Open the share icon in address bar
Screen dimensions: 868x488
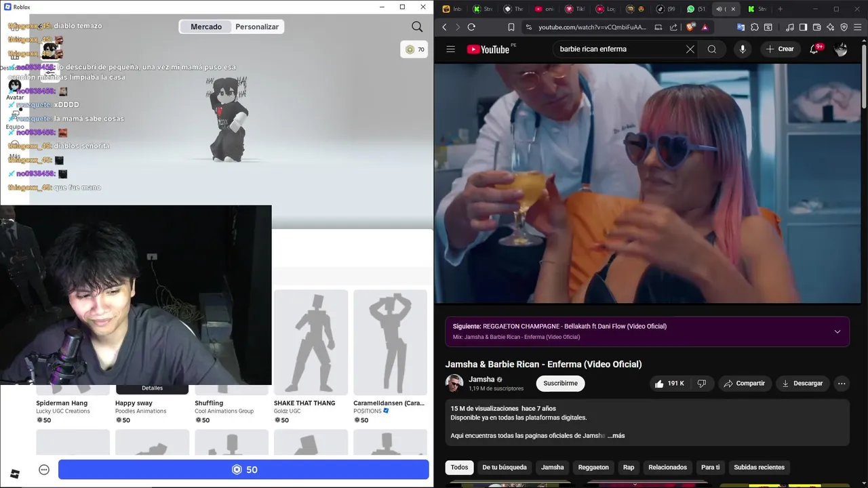[673, 27]
